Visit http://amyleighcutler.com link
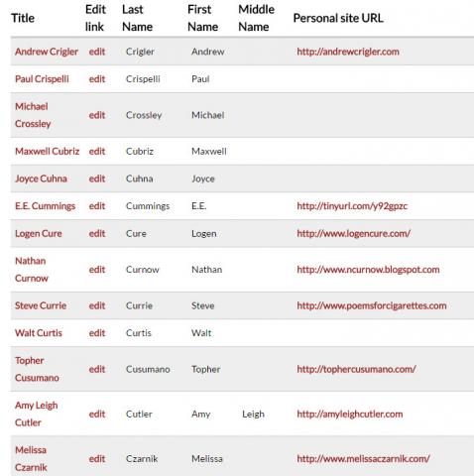Image resolution: width=474 pixels, height=476 pixels. (x=350, y=415)
